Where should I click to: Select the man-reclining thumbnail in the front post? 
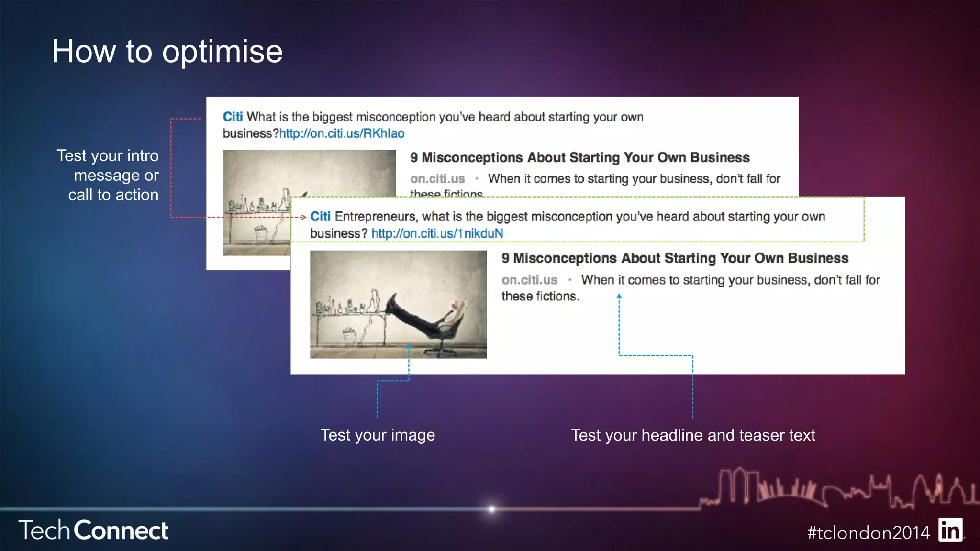pyautogui.click(x=399, y=304)
